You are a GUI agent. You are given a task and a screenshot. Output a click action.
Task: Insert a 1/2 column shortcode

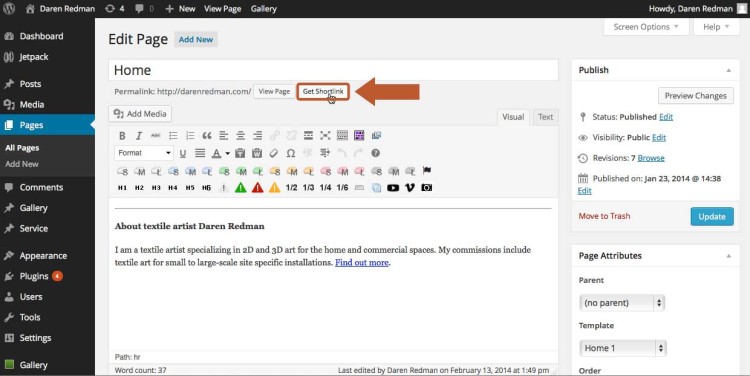coord(291,188)
